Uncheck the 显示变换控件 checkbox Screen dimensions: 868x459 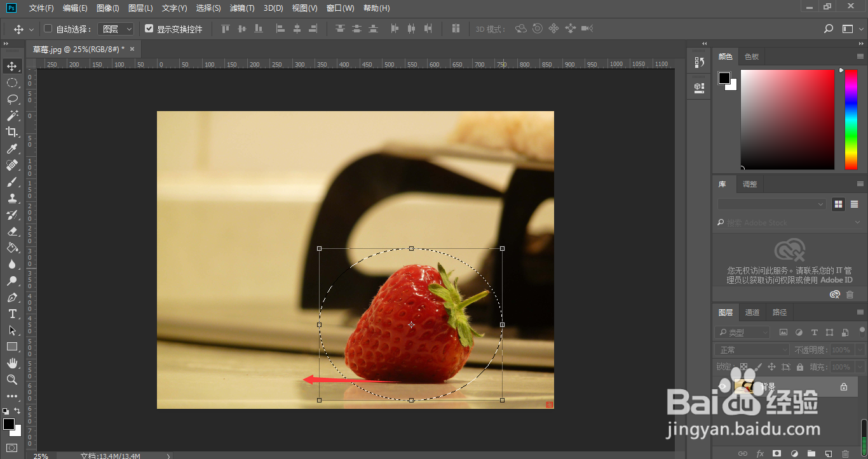coord(149,29)
